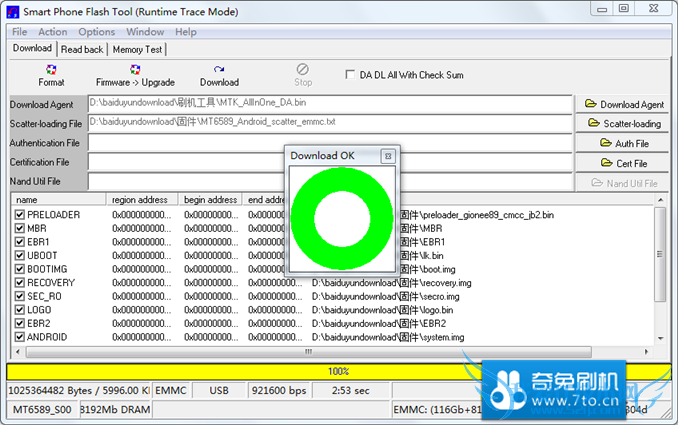The width and height of the screenshot is (678, 425).
Task: Uncheck the ANDROID partition checkbox
Action: [x=20, y=337]
